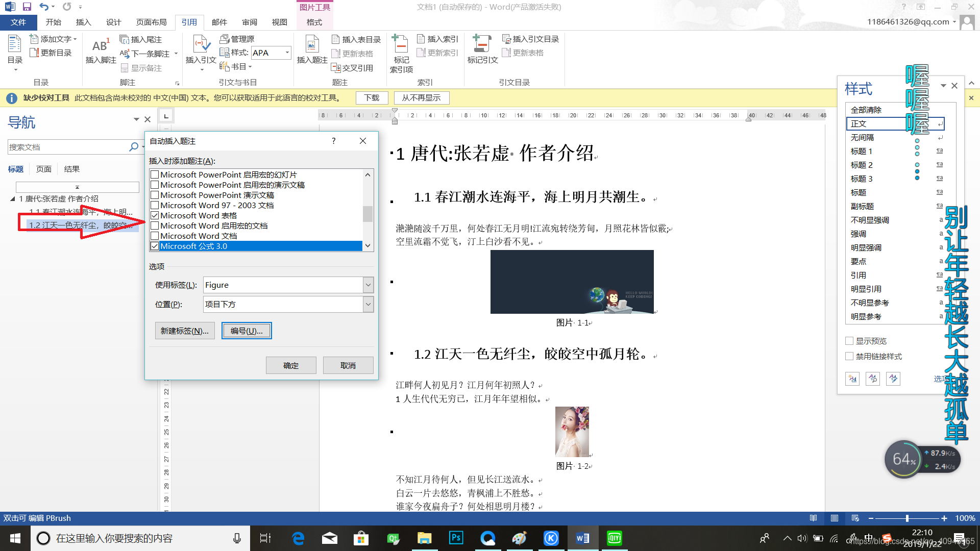Launch Photoshop from the taskbar
The image size is (980, 551).
pos(456,538)
